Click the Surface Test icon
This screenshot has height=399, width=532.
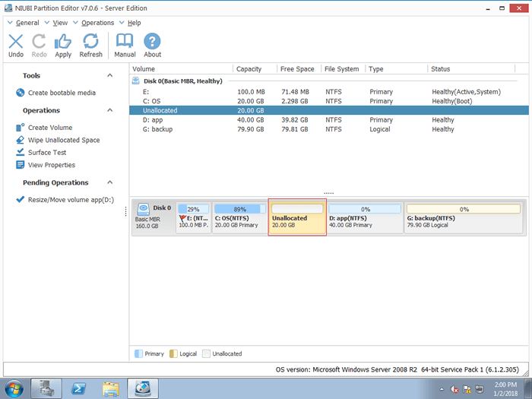click(x=20, y=152)
